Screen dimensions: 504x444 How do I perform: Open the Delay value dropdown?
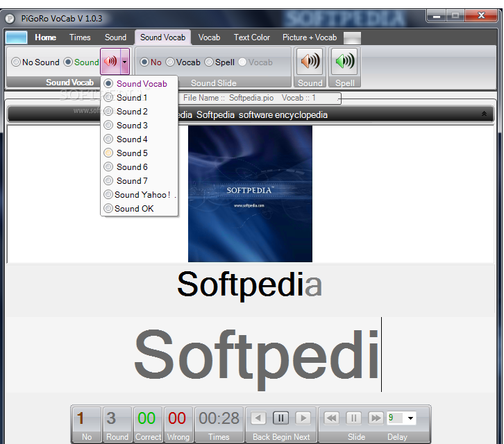[x=410, y=418]
